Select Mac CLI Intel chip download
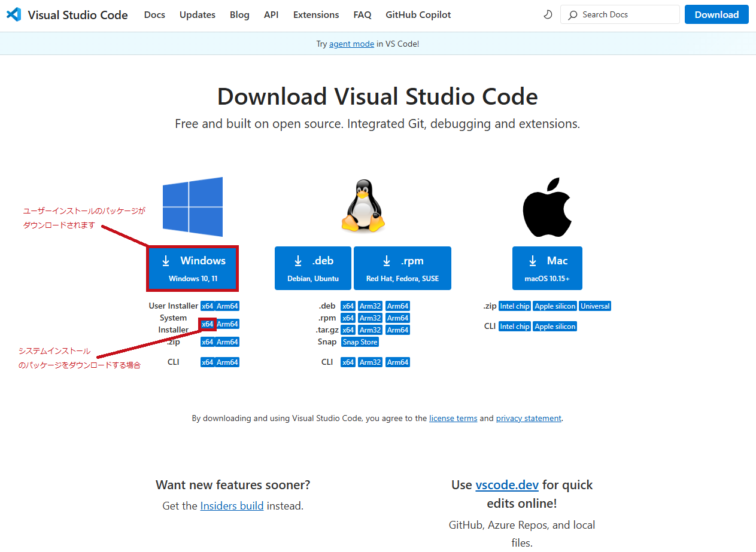This screenshot has height=552, width=756. (515, 327)
